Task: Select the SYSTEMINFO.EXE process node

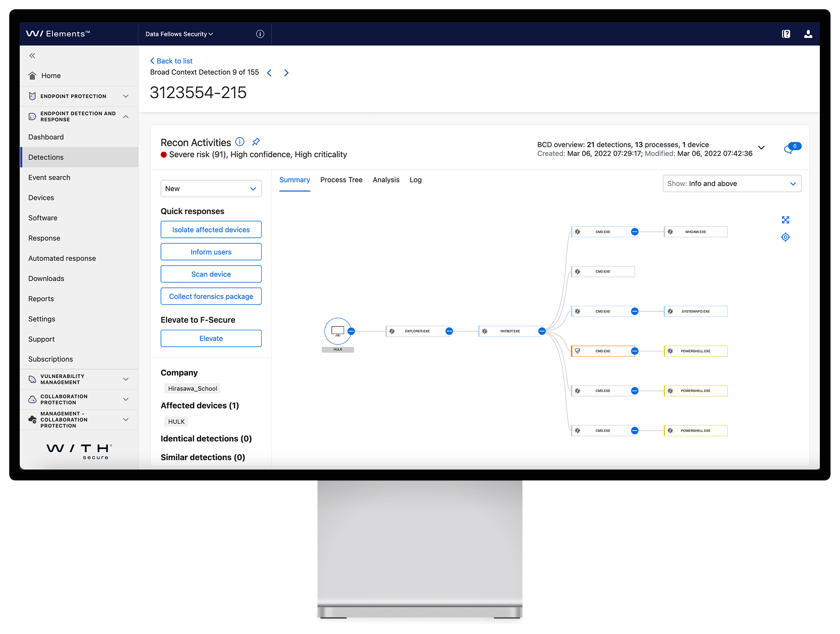Action: [696, 311]
